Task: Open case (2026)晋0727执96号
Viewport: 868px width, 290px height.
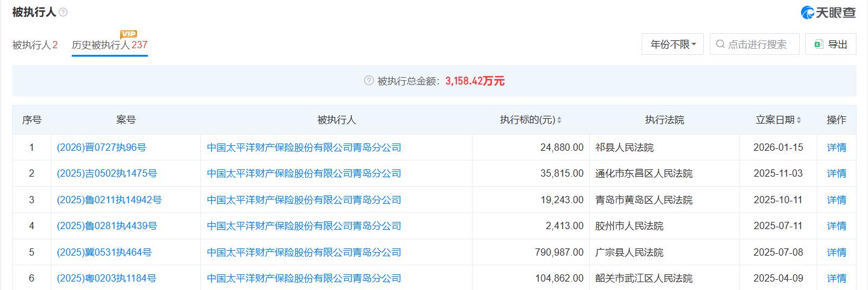Action: tap(101, 147)
